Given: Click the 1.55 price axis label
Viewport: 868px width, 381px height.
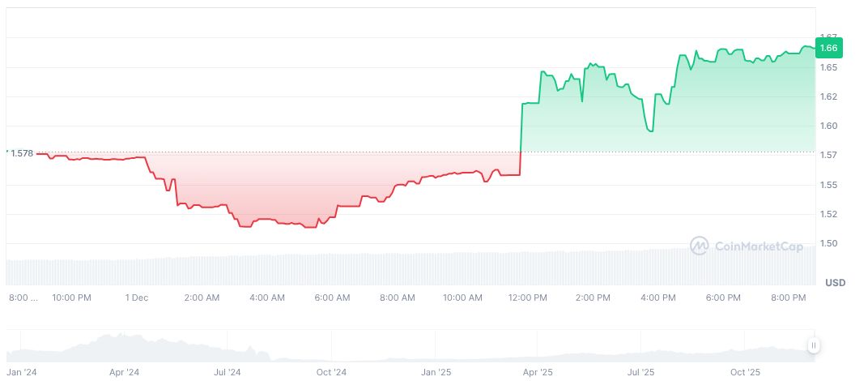Looking at the screenshot, I should pos(828,185).
